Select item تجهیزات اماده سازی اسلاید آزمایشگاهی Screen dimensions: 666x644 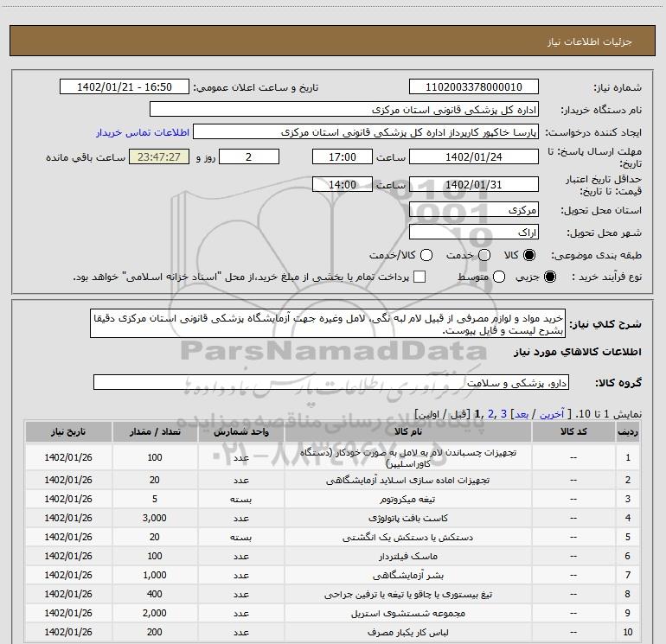[407, 480]
